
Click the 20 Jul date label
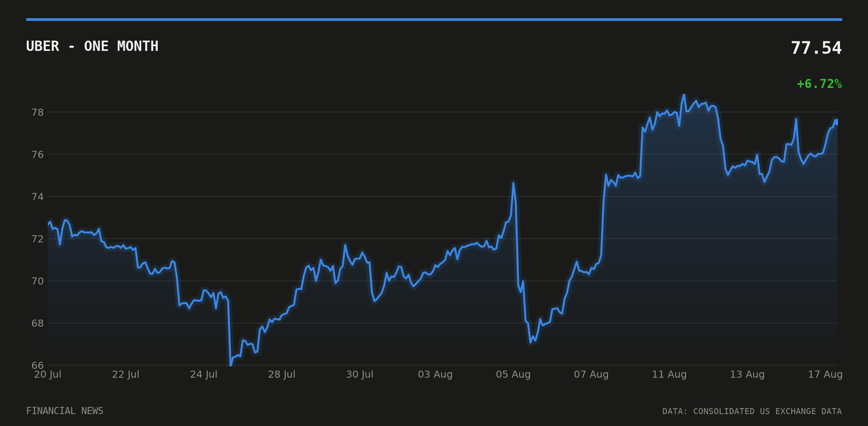48,374
